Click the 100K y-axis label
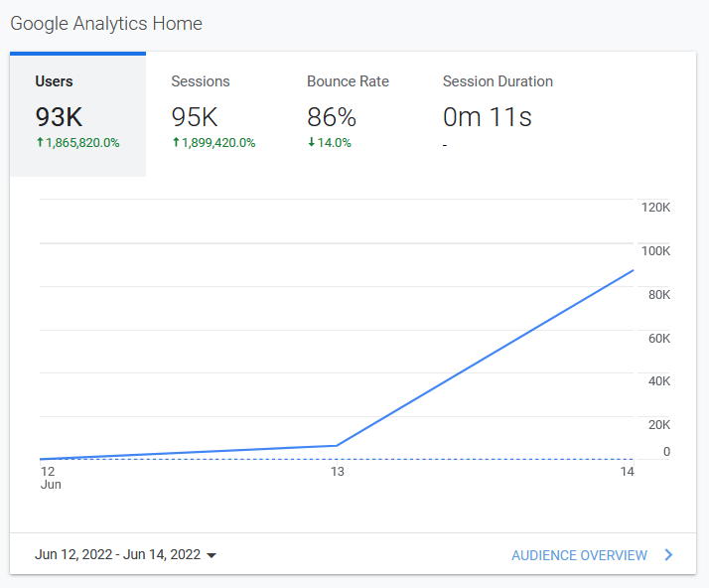The image size is (709, 588). [655, 251]
